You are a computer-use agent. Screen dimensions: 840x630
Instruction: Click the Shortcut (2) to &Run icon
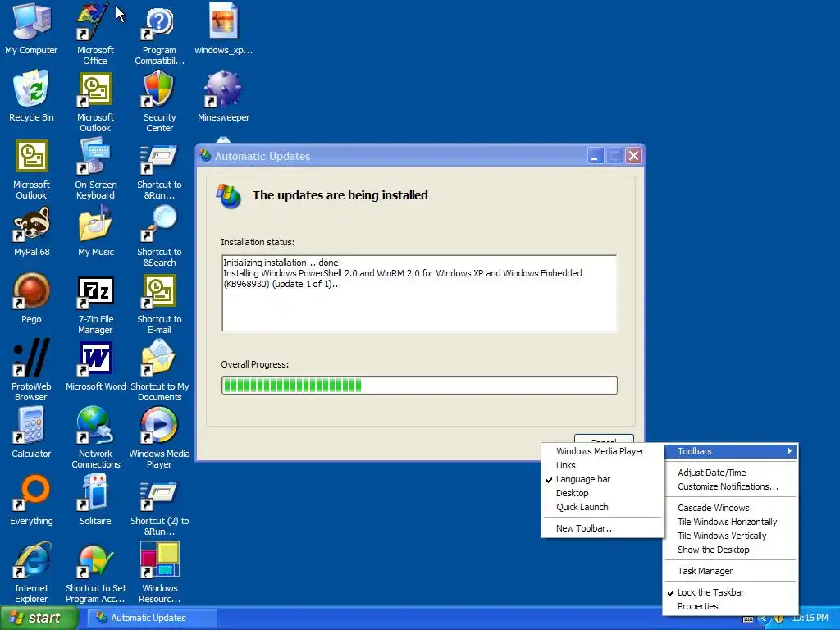[159, 495]
